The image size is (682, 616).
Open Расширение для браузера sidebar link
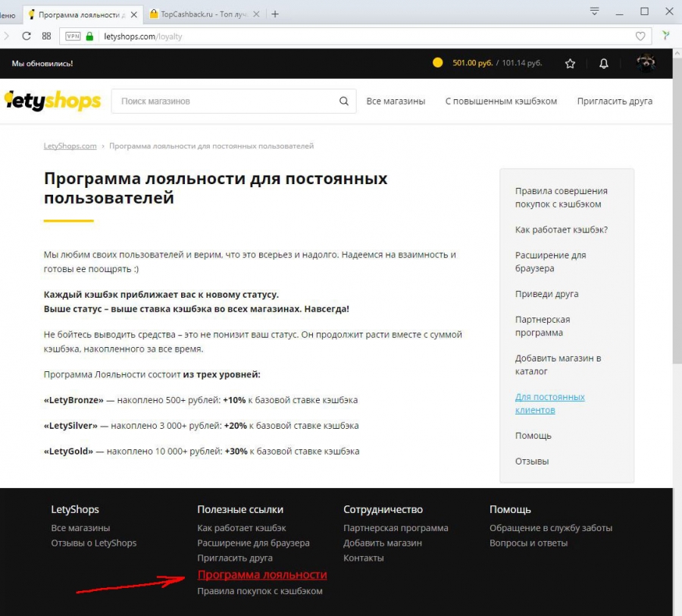550,261
